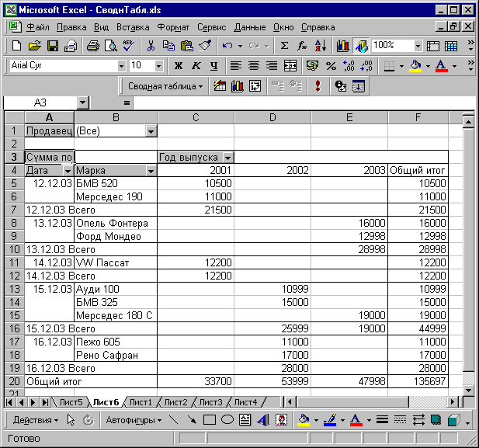Open the zoom 100% dropdown
This screenshot has height=448, width=479.
[x=418, y=46]
